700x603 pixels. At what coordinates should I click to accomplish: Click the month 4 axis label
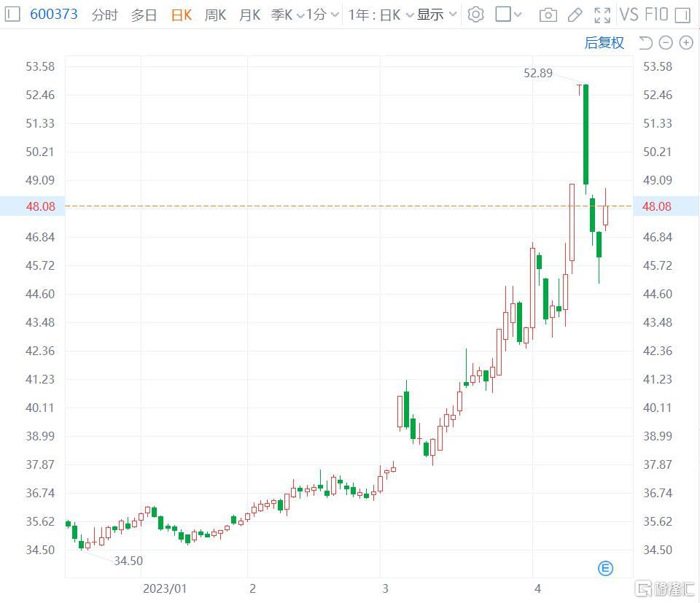537,588
